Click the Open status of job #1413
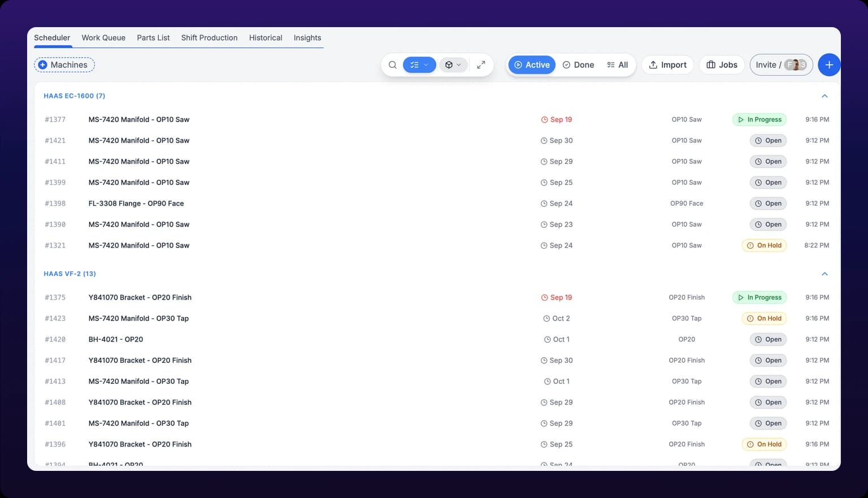This screenshot has width=868, height=498. coord(768,382)
